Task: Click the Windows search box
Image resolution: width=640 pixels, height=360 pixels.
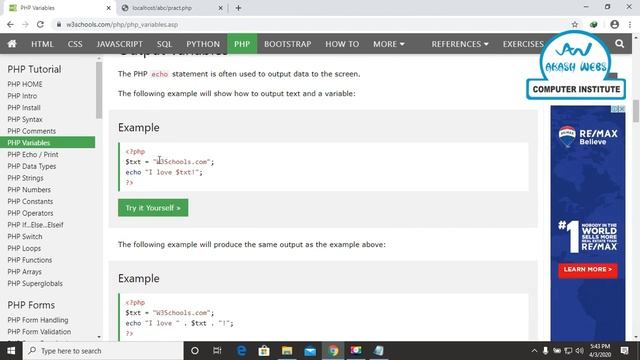Action: coord(102,351)
